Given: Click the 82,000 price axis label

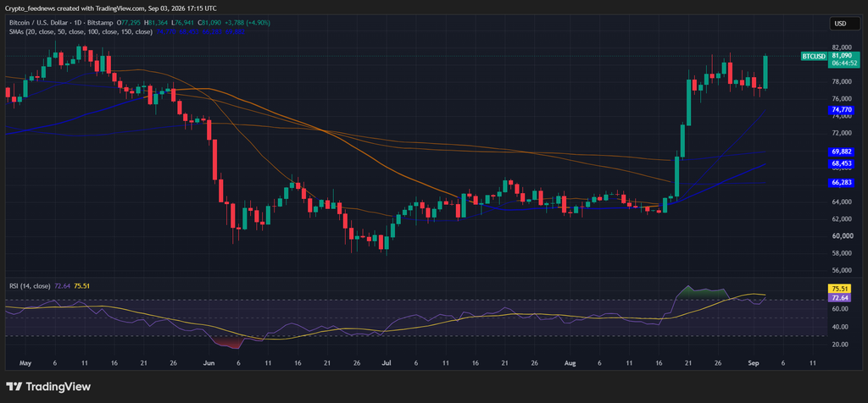Looking at the screenshot, I should point(843,48).
